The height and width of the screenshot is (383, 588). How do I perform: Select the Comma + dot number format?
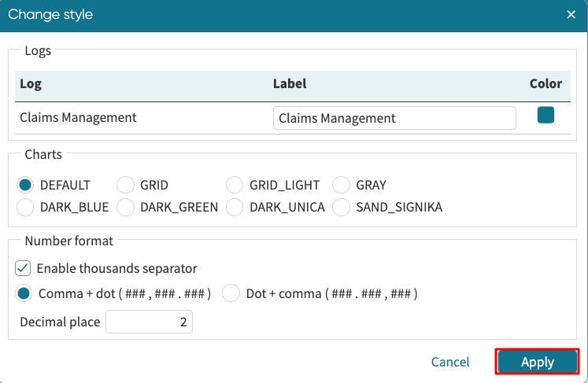pyautogui.click(x=24, y=293)
